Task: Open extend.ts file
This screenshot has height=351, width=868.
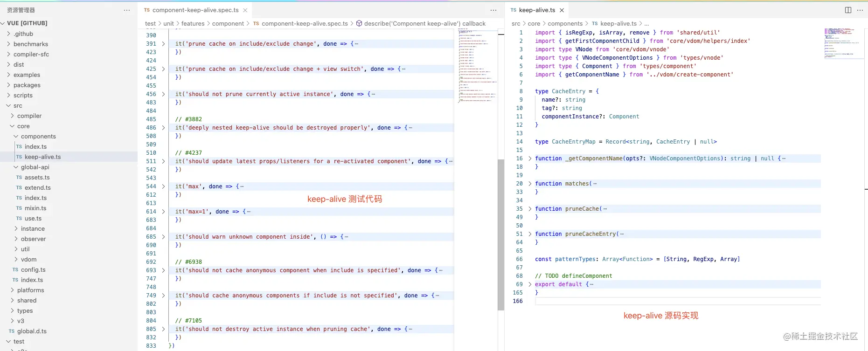Action: coord(37,187)
